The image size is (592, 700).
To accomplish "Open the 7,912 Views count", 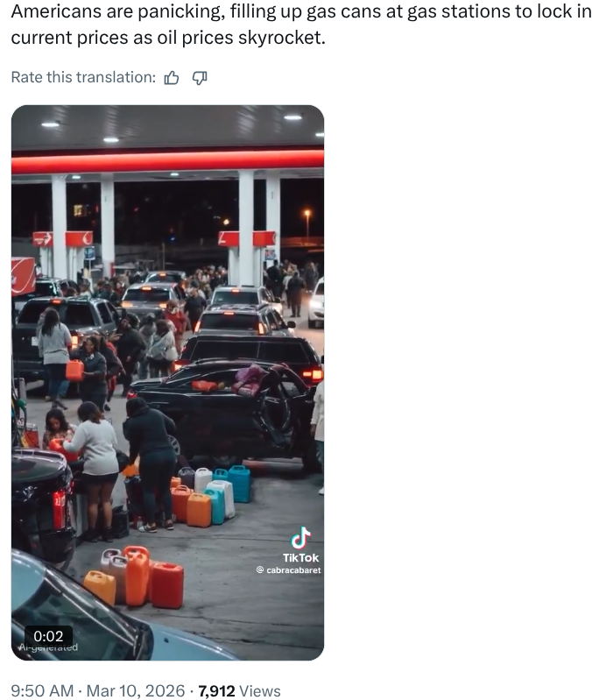I will 239,690.
